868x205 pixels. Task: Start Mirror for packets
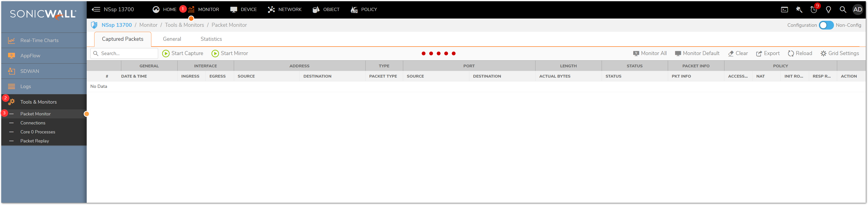click(x=230, y=54)
